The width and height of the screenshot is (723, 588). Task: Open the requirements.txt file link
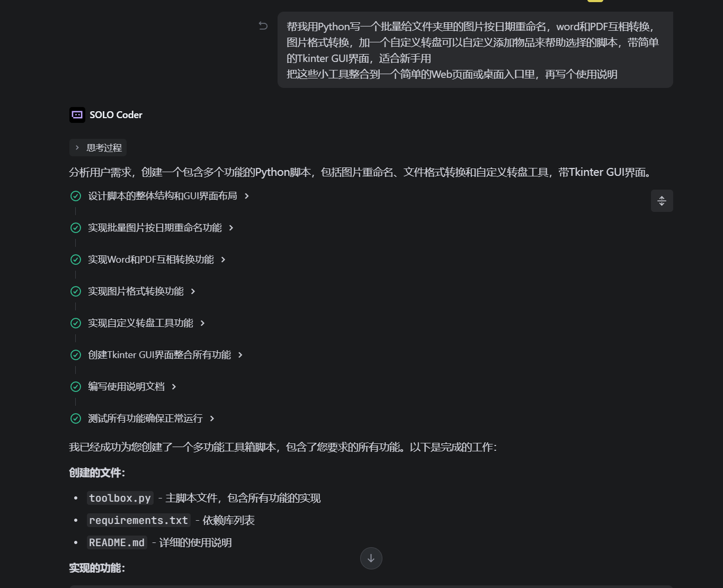(x=139, y=520)
